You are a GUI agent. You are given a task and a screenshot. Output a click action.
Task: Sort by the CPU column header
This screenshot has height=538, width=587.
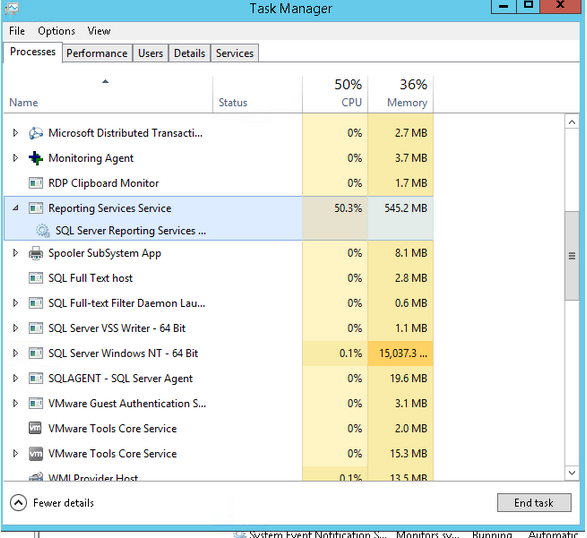pyautogui.click(x=335, y=94)
